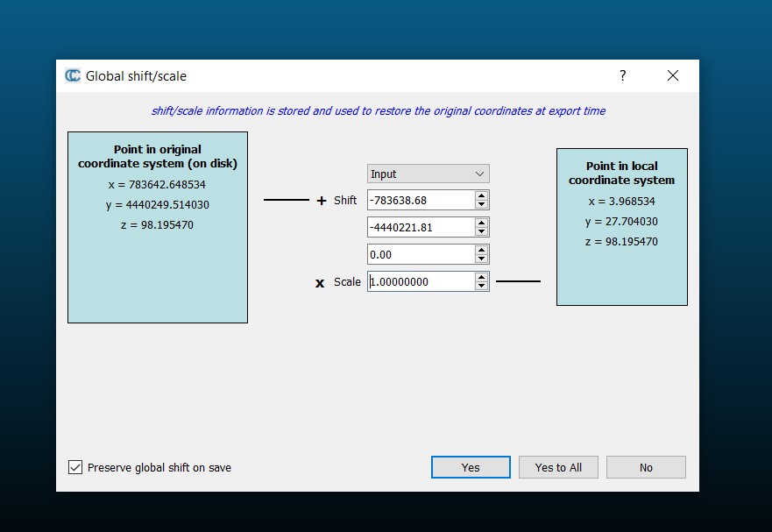
Task: Click the question mark help button
Action: pos(623,75)
